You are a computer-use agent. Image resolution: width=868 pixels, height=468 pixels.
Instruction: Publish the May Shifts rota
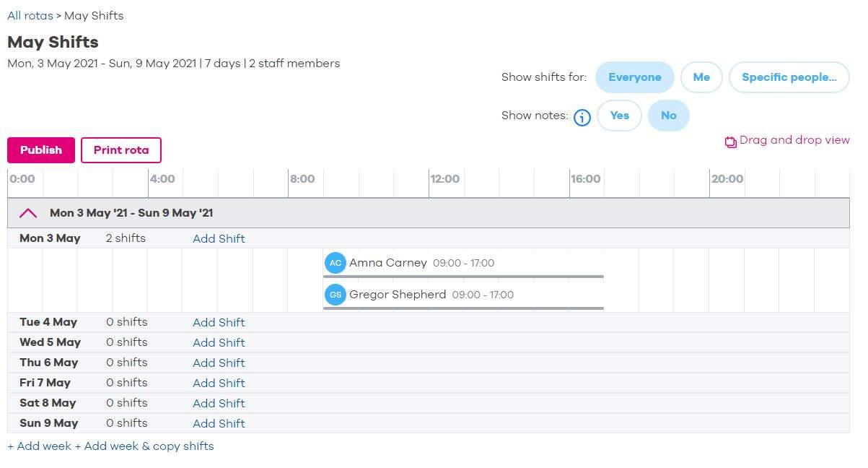[x=41, y=150]
